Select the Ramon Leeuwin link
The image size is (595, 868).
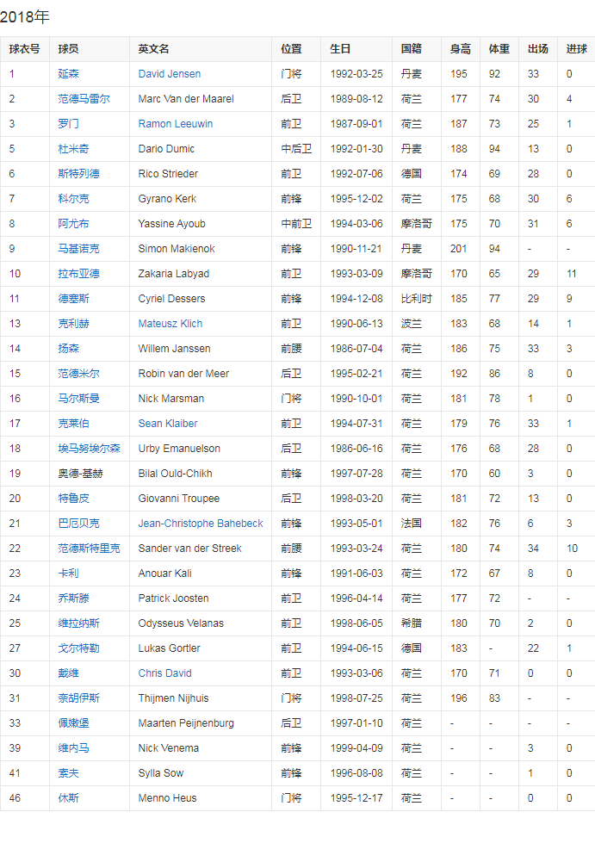[x=175, y=124]
